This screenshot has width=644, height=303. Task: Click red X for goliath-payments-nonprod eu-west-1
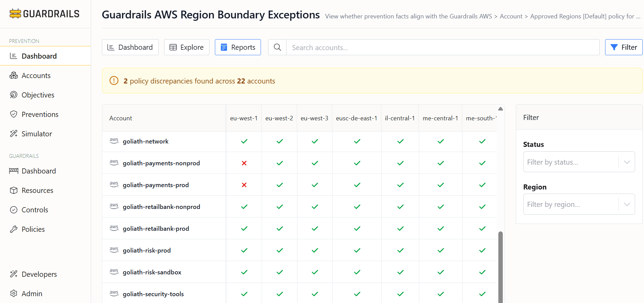click(244, 163)
